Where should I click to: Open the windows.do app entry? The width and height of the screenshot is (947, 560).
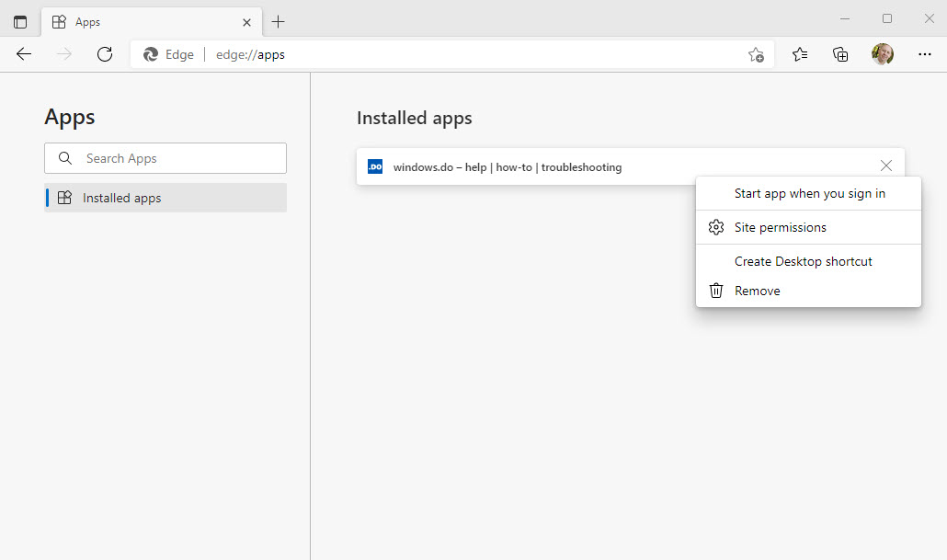click(x=507, y=167)
